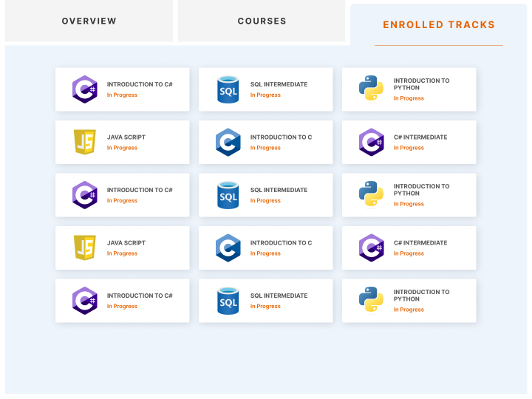Open 'JAVA SCRIPT' title in the second row
This screenshot has width=532, height=399.
126,137
